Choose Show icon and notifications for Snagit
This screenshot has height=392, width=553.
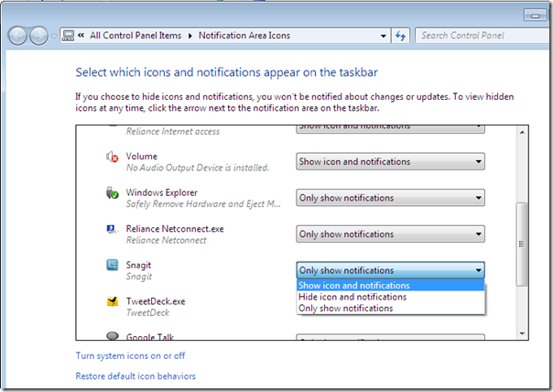tap(390, 285)
